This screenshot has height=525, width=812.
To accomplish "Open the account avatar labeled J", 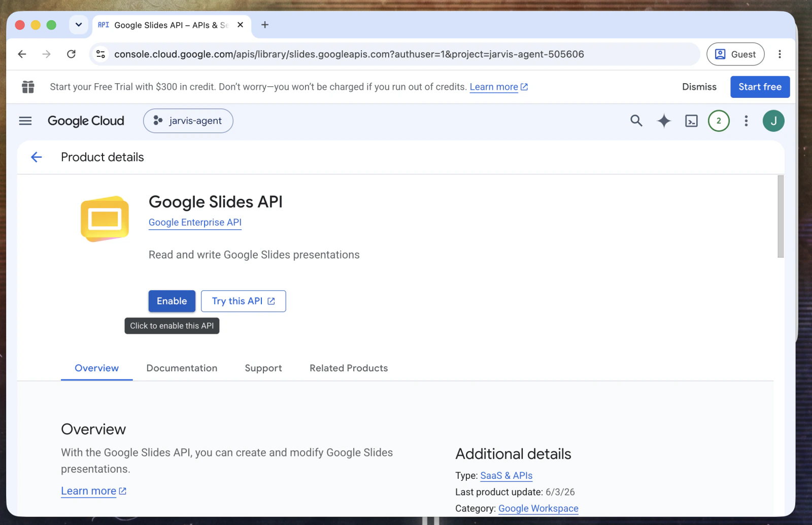I will click(773, 121).
